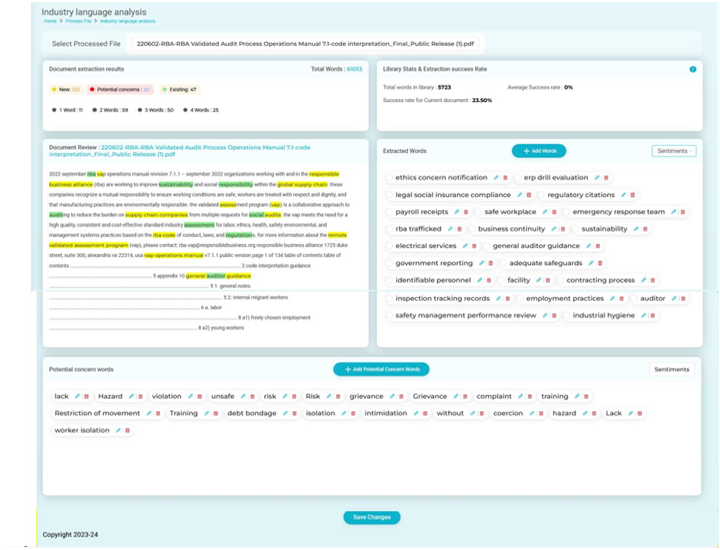Tick the 'inspection tracking records' checkbox

click(390, 298)
